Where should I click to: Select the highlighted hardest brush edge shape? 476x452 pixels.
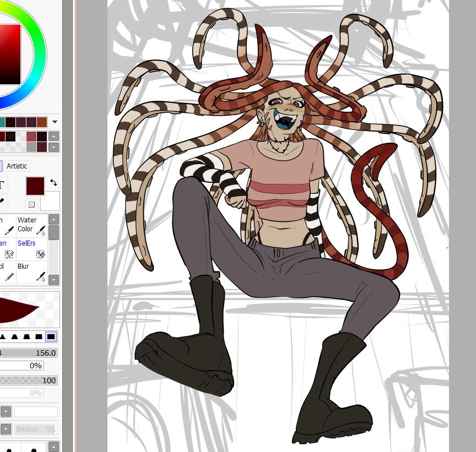coord(51,337)
